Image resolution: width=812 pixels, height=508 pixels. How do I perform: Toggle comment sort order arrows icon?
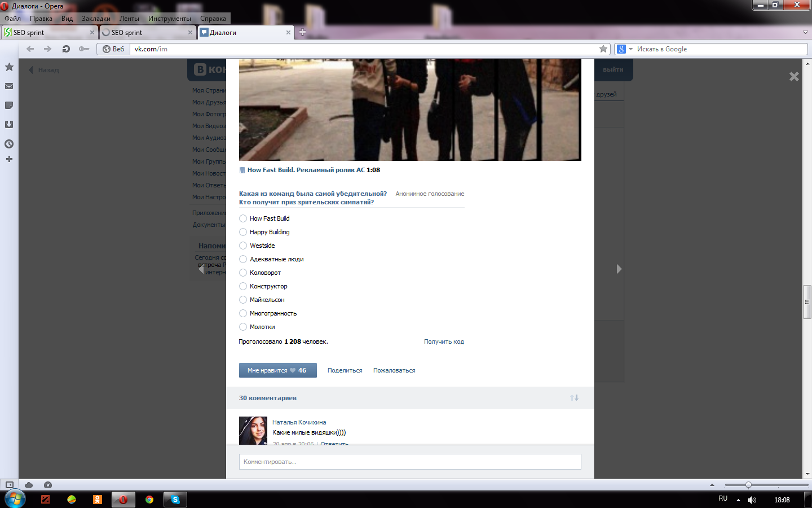[x=575, y=398]
